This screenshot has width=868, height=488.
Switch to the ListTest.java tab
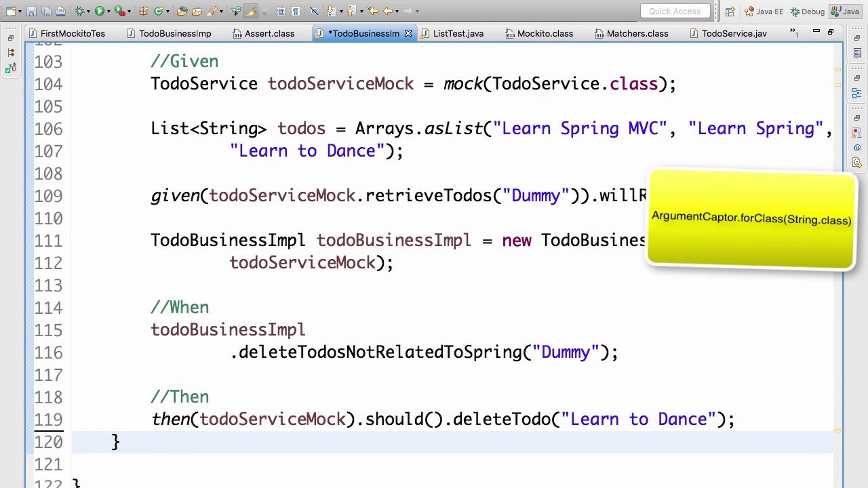458,33
